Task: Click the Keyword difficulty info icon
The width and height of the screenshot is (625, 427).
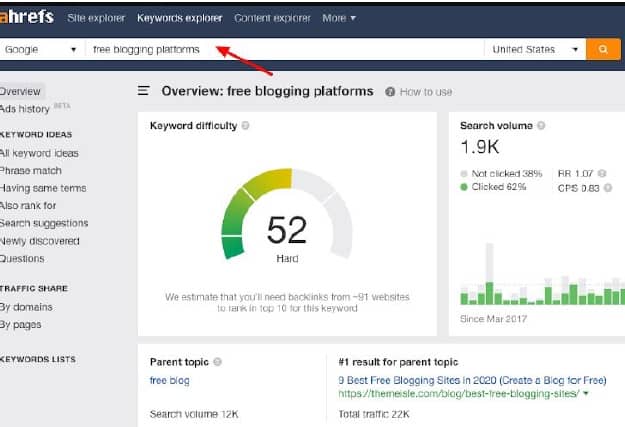Action: (246, 126)
